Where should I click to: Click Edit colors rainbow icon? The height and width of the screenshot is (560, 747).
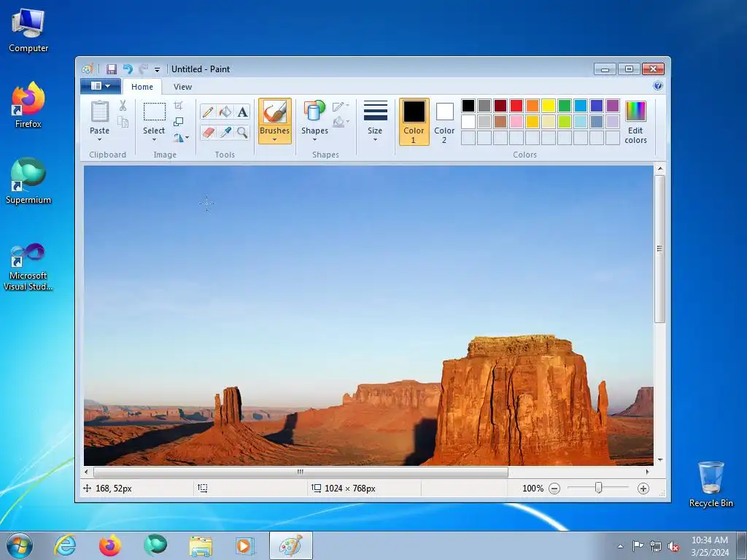(x=635, y=112)
